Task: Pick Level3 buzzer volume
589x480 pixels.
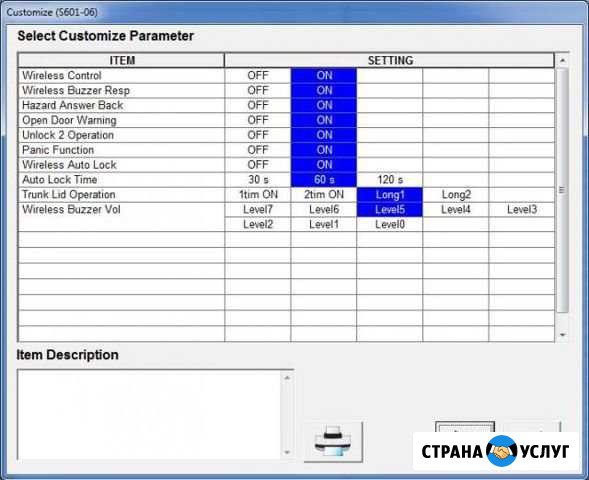Action: (x=522, y=209)
